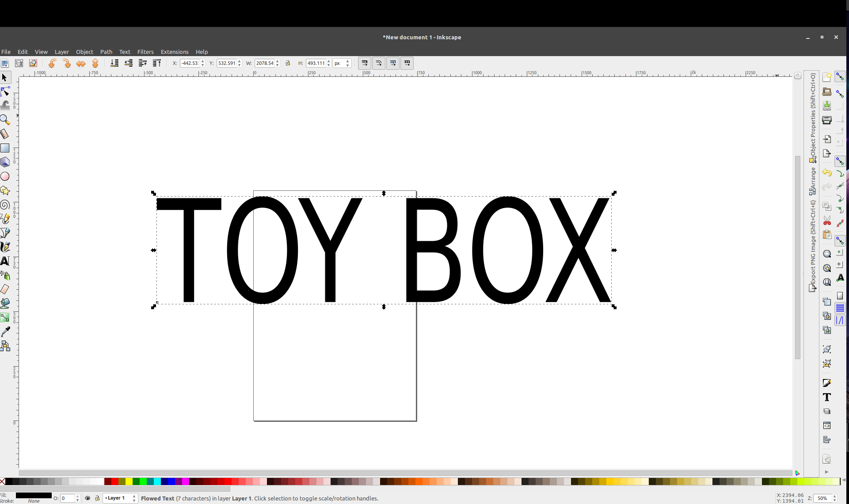This screenshot has height=504, width=849.
Task: Pick the Ellipse circle tool
Action: pos(5,176)
